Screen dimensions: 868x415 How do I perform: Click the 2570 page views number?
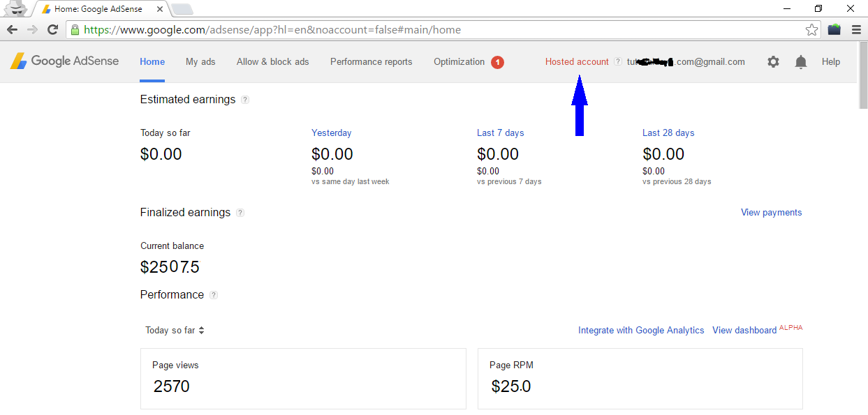tap(171, 386)
